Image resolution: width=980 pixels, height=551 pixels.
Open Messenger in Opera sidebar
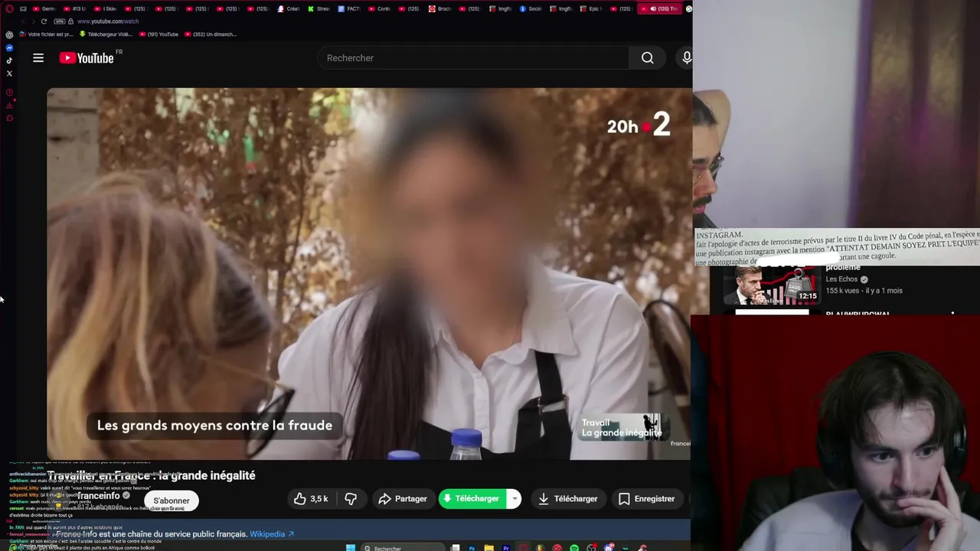click(9, 47)
